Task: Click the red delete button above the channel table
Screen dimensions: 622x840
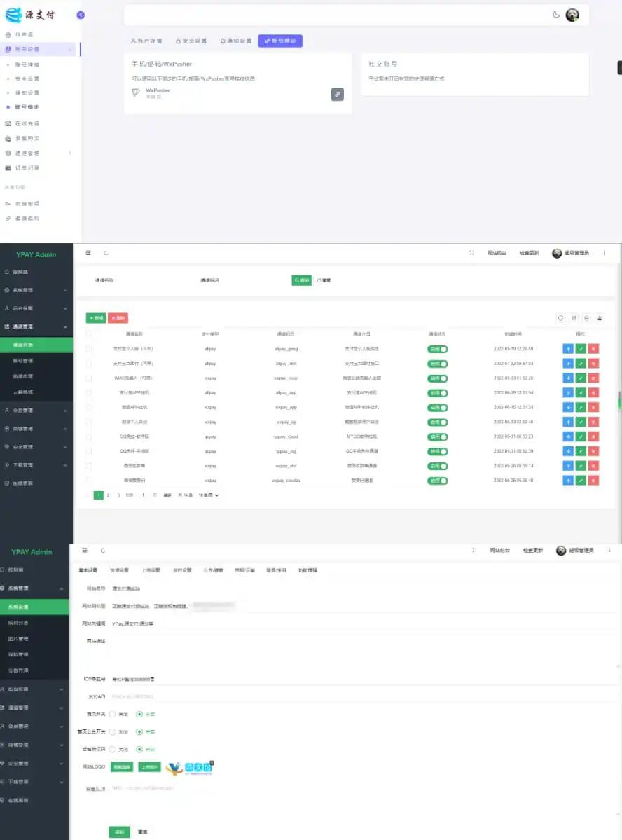Action: (x=118, y=318)
